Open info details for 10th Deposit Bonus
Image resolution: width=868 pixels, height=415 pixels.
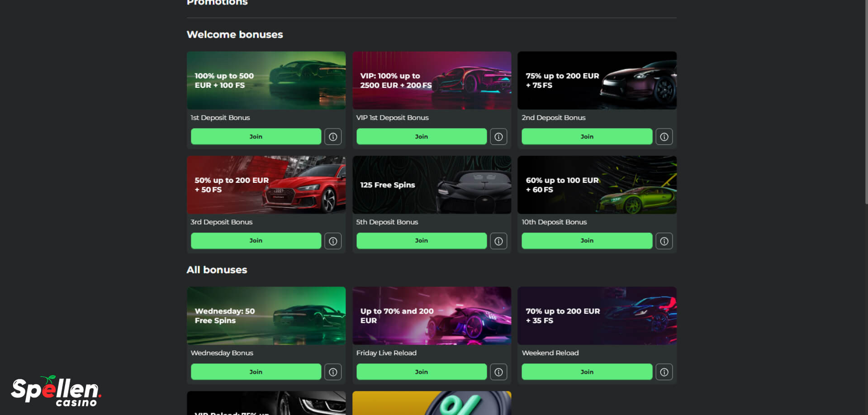tap(664, 241)
